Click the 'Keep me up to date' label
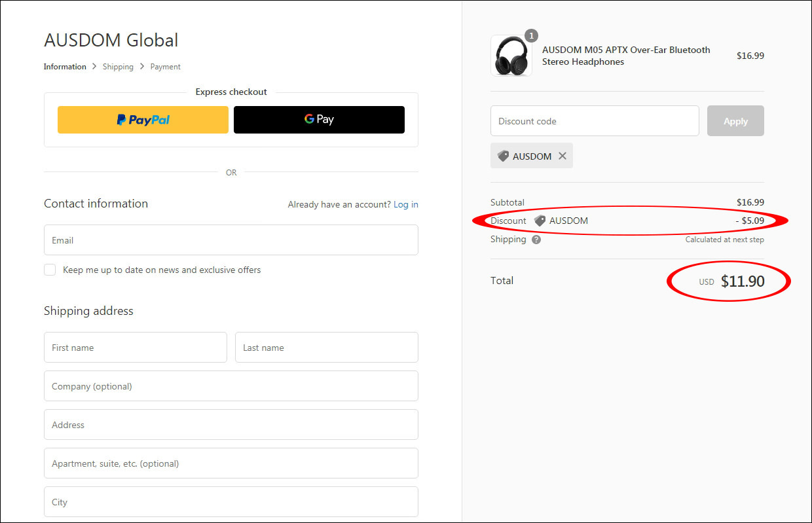 click(162, 270)
